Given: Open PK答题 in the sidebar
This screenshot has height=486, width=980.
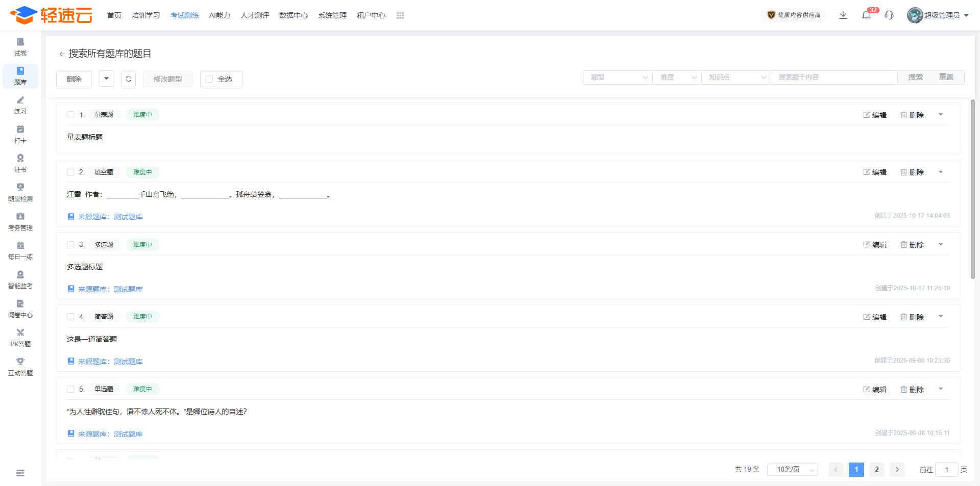Looking at the screenshot, I should click(20, 338).
